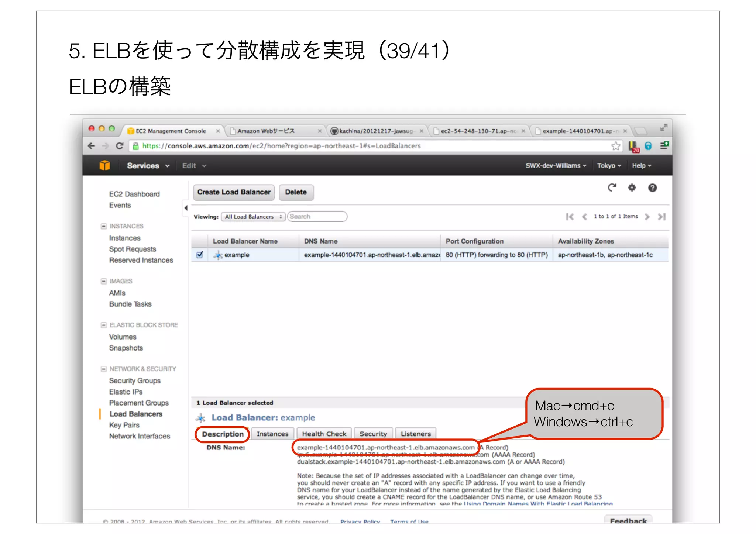Viewport: 756px width, 534px height.
Task: Open the Chrome menu icon
Action: 664,145
